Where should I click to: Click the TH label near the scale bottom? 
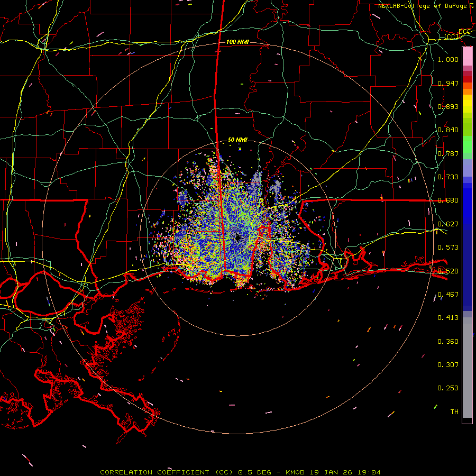click(454, 412)
